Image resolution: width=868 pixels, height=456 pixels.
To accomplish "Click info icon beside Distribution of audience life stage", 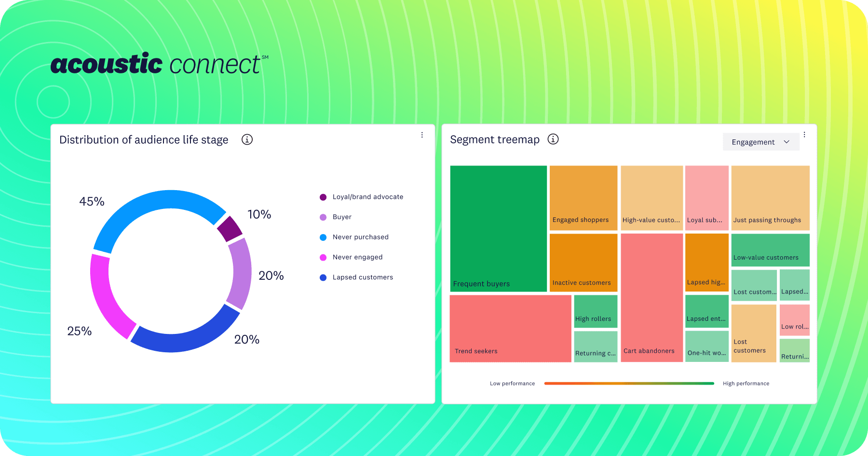I will click(247, 139).
